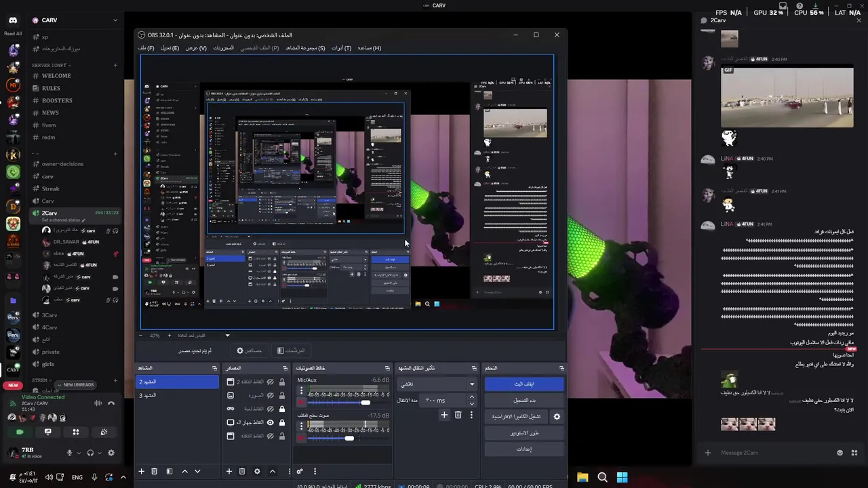Viewport: 868px width, 488px height.
Task: Unlock the device capture source
Action: (x=282, y=422)
